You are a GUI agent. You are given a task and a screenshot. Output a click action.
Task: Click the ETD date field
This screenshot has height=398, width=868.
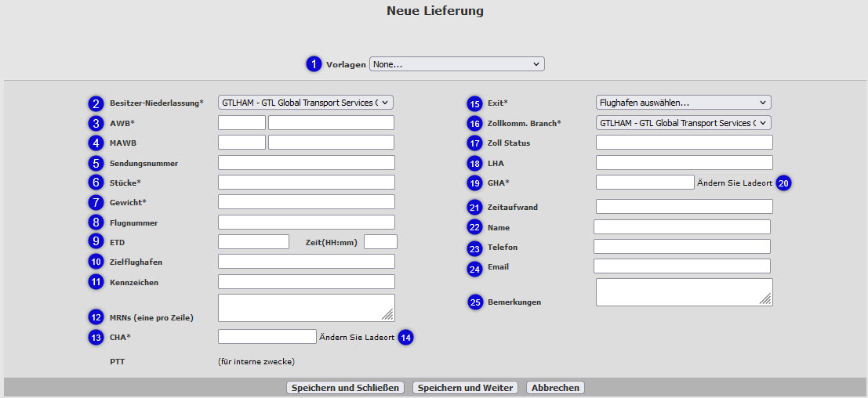coord(253,241)
